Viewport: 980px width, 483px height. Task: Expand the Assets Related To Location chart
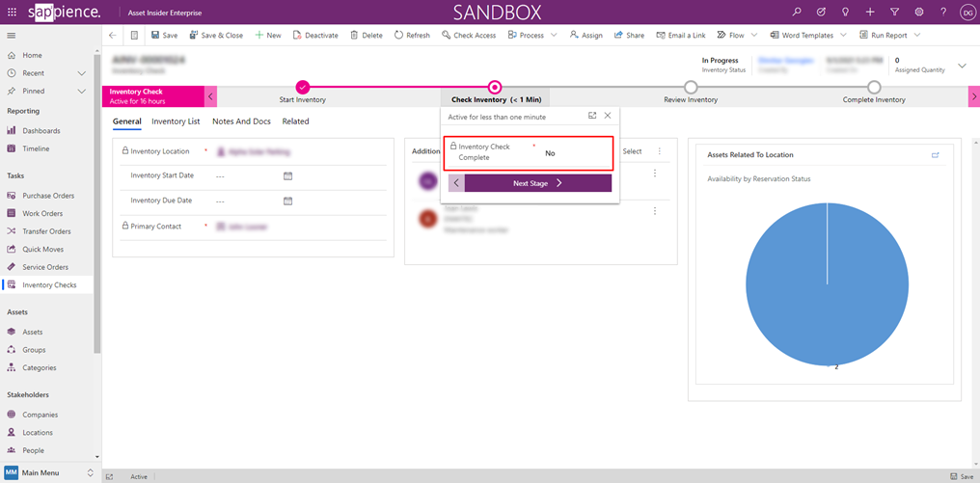(x=935, y=155)
